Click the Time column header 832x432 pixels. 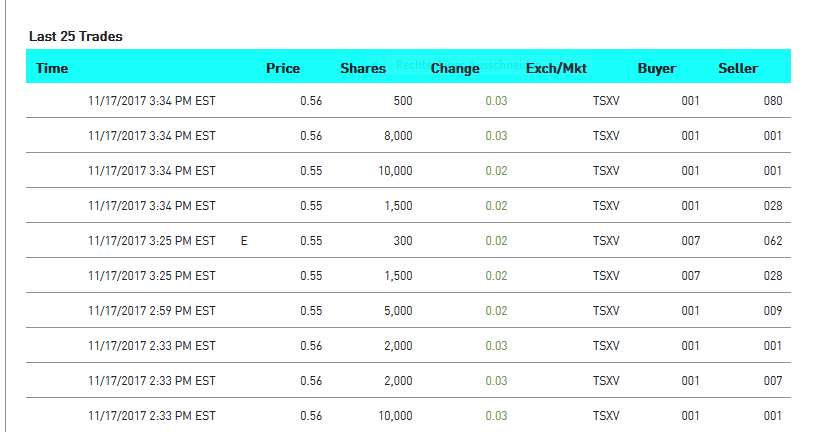[x=52, y=69]
